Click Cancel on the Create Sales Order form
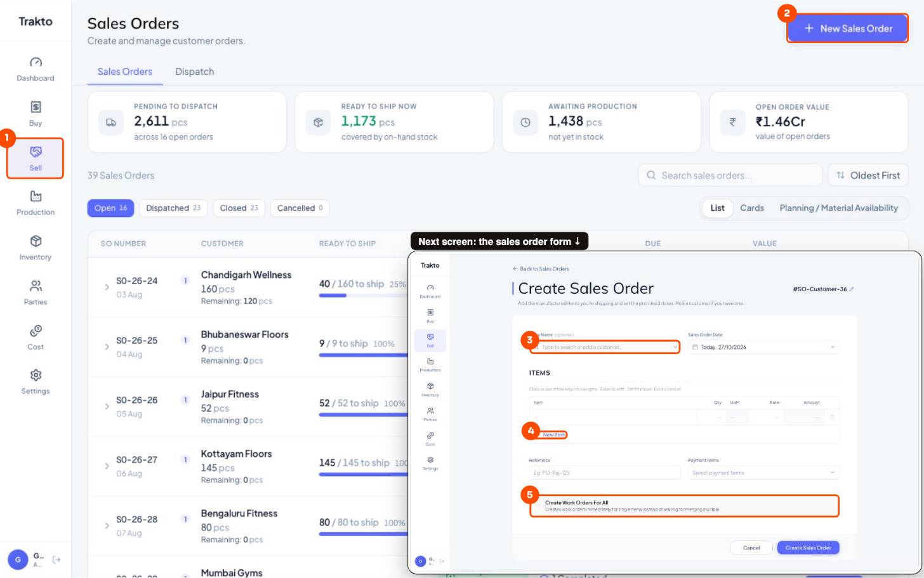 coord(751,548)
